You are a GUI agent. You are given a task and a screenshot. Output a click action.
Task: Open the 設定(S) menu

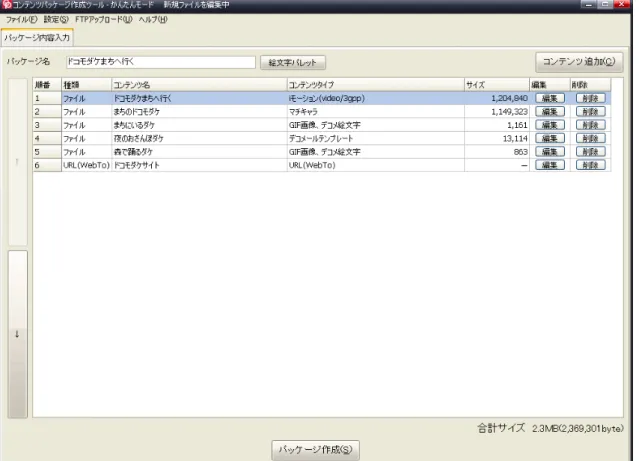tap(56, 20)
